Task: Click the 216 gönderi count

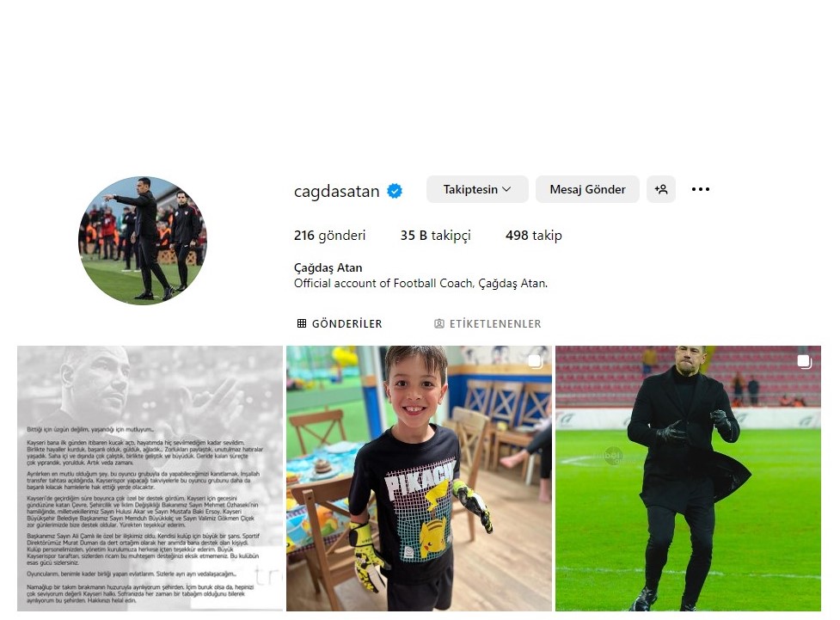Action: (x=329, y=236)
